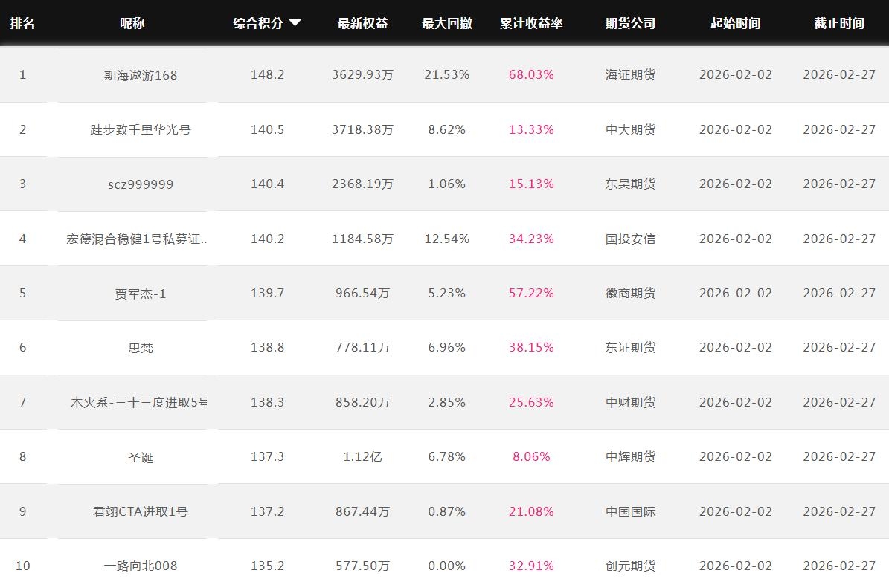Open 一路向北008 trader page

pyautogui.click(x=141, y=566)
